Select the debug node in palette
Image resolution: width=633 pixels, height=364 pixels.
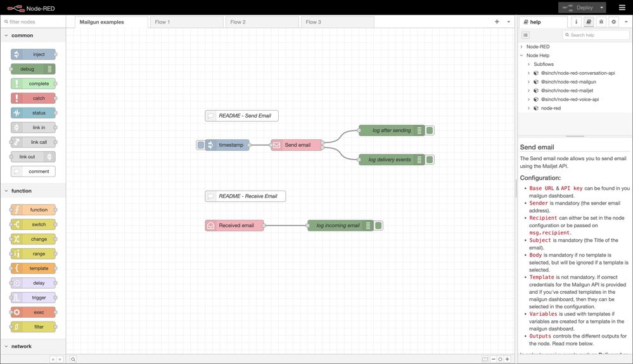pyautogui.click(x=33, y=69)
